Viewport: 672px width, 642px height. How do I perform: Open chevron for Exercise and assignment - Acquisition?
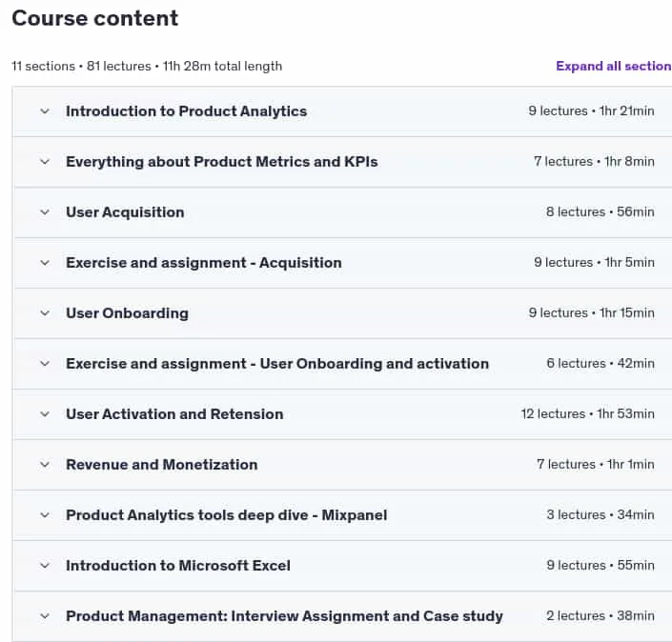point(45,263)
